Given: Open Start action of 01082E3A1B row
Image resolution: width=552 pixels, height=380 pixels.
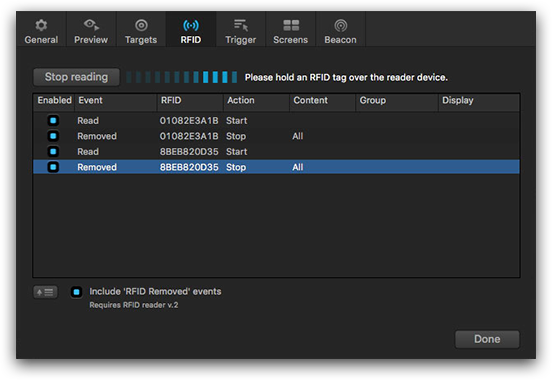Looking at the screenshot, I should [x=237, y=121].
